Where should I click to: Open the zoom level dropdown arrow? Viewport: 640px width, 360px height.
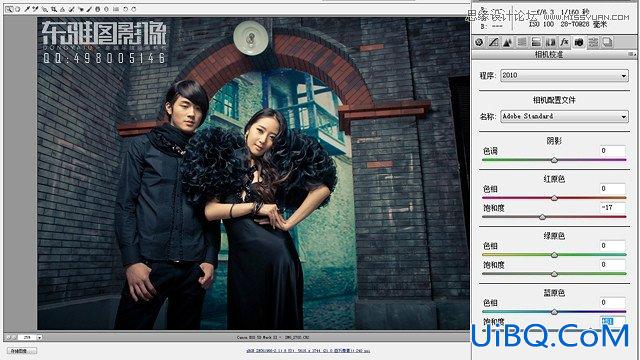(40, 338)
